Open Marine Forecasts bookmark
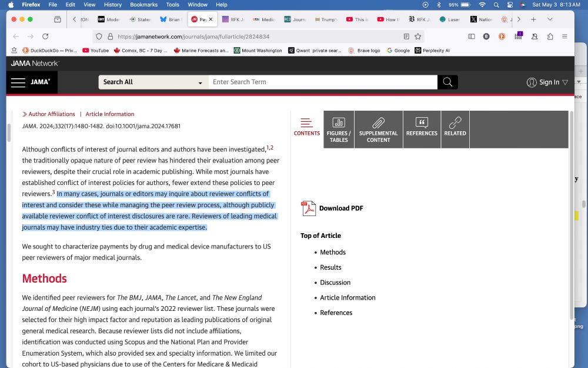This screenshot has width=588, height=368. click(201, 50)
